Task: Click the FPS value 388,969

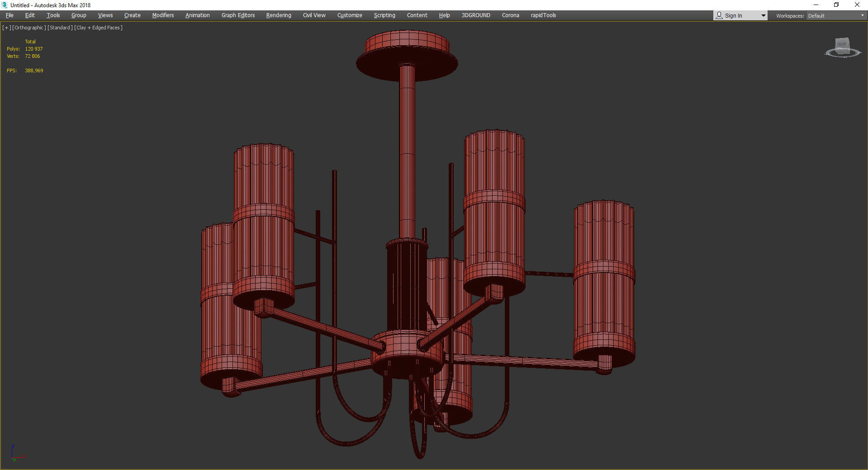Action: coord(34,70)
